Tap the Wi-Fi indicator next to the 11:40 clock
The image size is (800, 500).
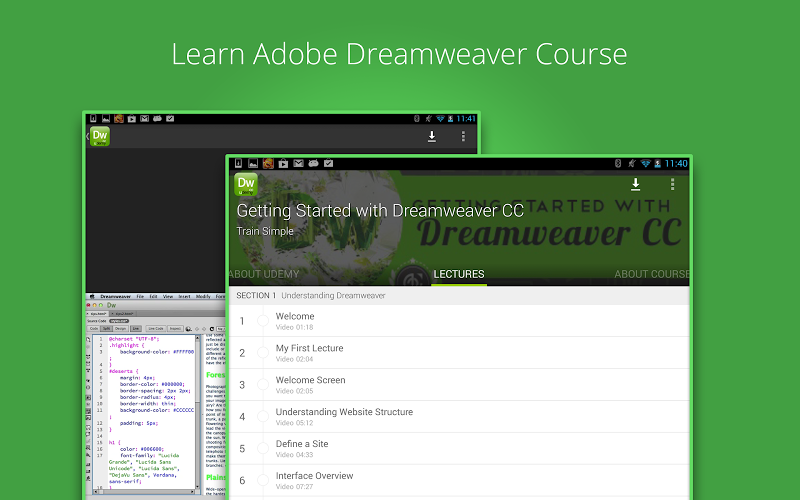tap(645, 163)
